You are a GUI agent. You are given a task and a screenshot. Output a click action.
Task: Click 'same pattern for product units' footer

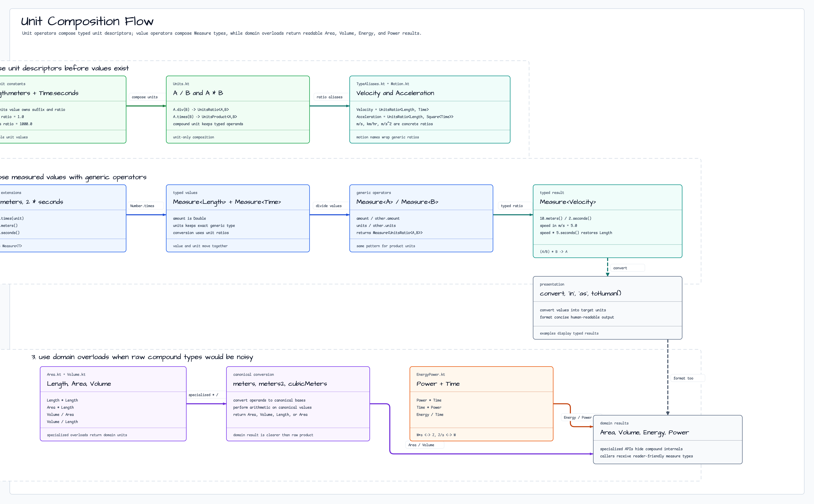[386, 246]
